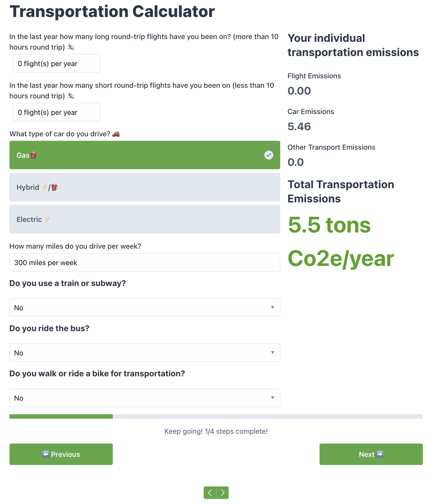
Task: Open the train or subway dropdown
Action: coord(145,307)
